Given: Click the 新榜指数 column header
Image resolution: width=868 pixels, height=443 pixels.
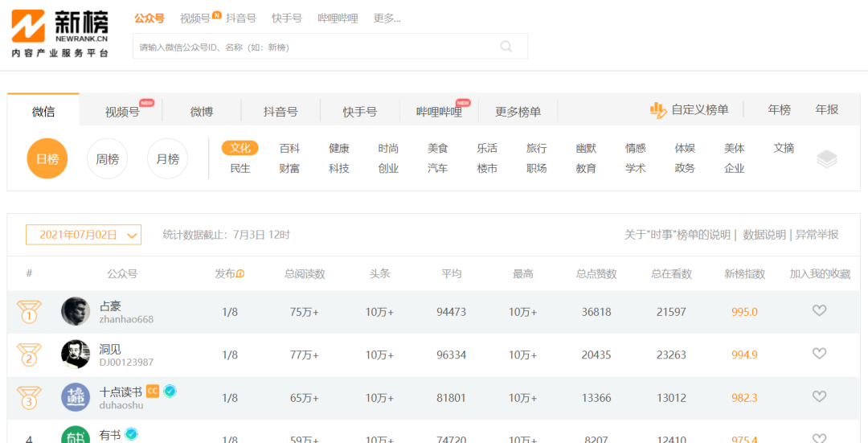Looking at the screenshot, I should click(x=744, y=273).
